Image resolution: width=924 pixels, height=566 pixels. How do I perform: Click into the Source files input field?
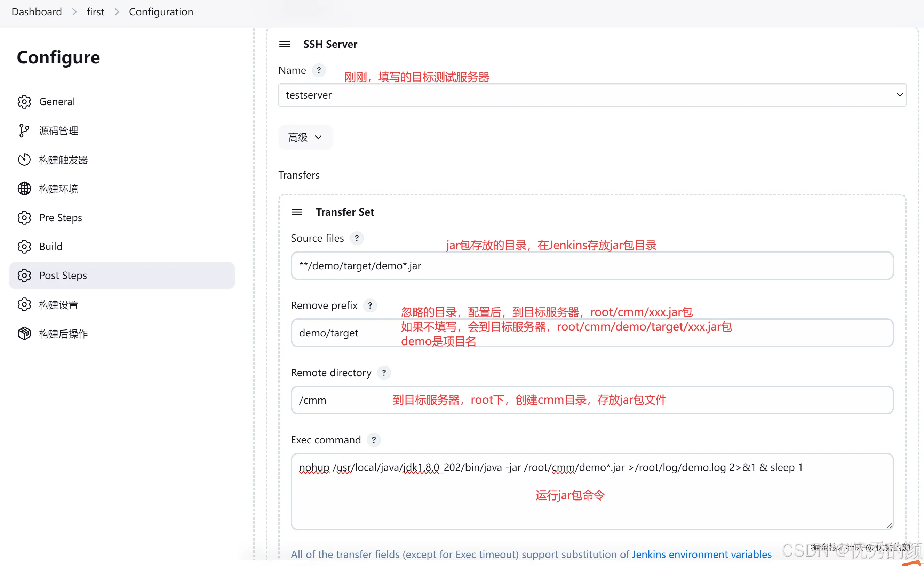pos(592,266)
